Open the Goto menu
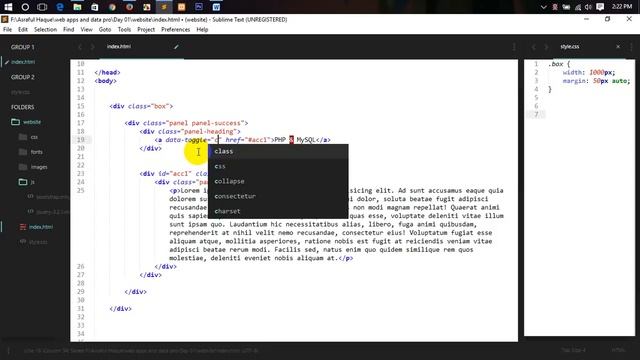This screenshot has height=360, width=640. [105, 29]
